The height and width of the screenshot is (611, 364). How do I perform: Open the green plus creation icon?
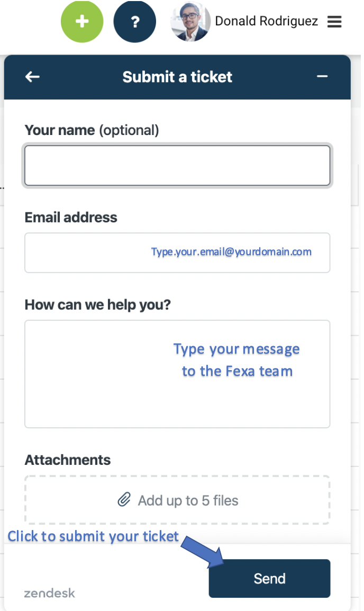tap(82, 22)
